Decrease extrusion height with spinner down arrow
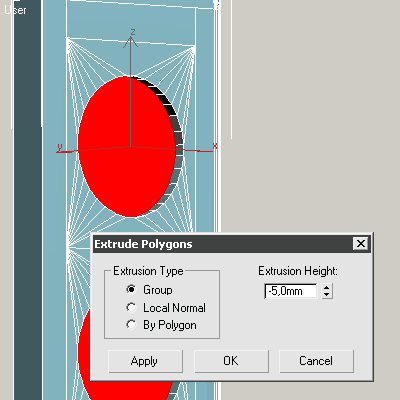This screenshot has height=400, width=400. point(327,295)
